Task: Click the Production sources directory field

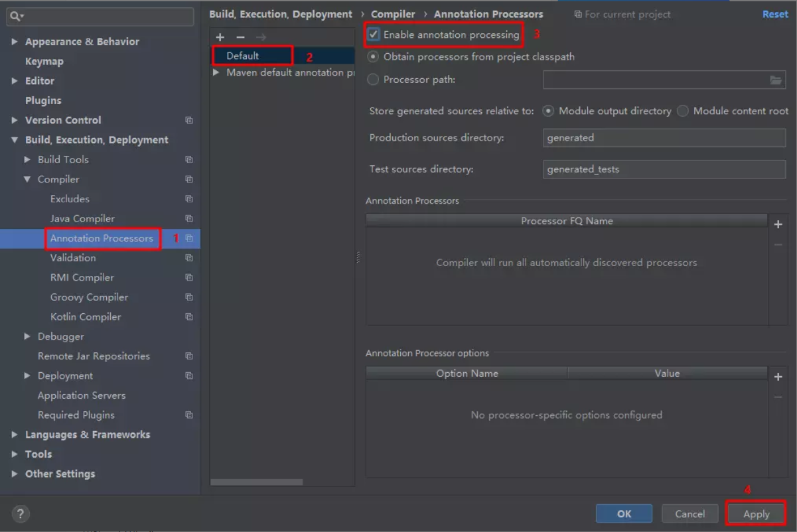Action: (664, 138)
